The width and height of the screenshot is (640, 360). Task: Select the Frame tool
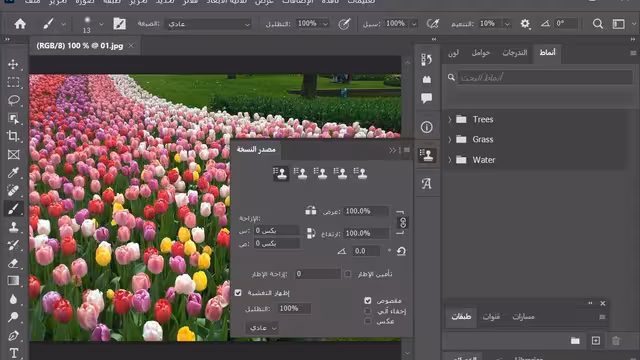pos(13,155)
